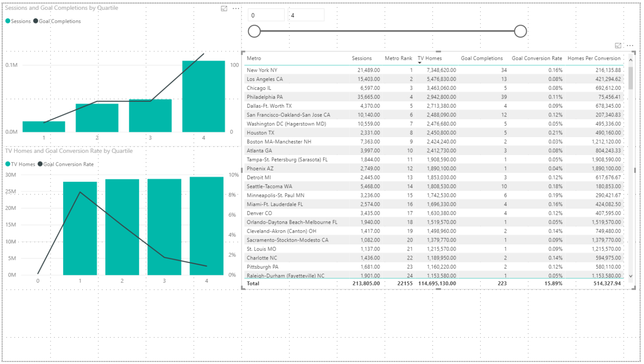This screenshot has width=644, height=364.
Task: Click the Goal Conversion Rate legend marker
Action: click(x=40, y=164)
